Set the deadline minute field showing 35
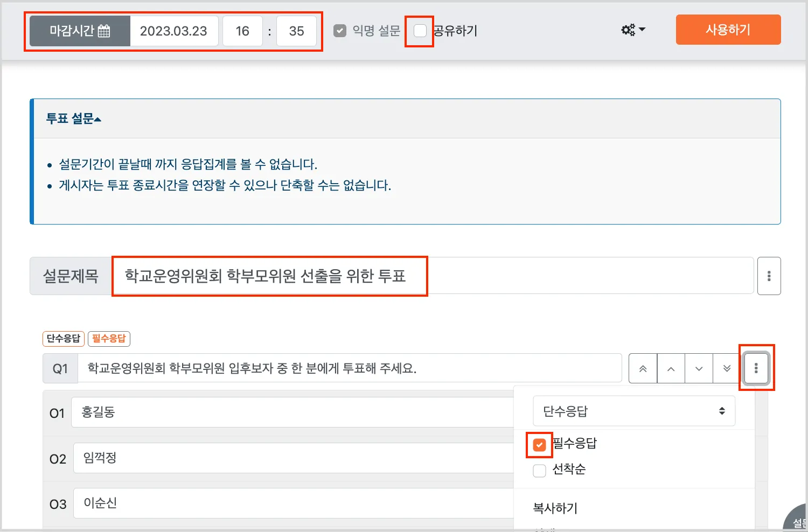Image resolution: width=808 pixels, height=532 pixels. click(296, 31)
